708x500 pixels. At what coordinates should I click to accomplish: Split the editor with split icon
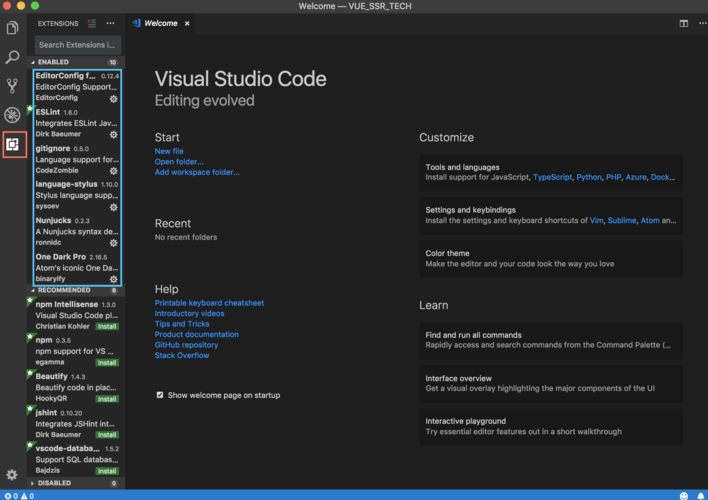684,23
